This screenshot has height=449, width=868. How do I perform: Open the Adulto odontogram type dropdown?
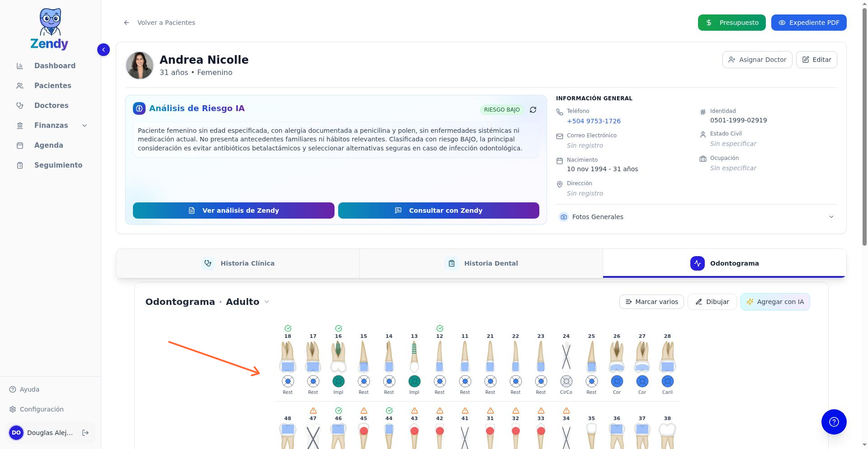coord(248,302)
